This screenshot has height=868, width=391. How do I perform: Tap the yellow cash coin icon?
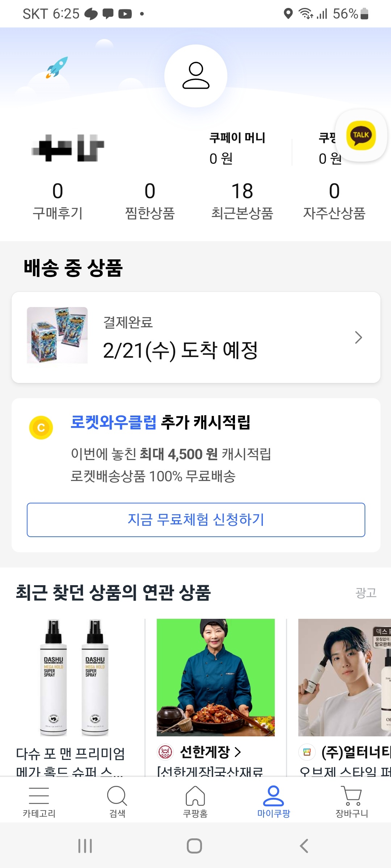(x=41, y=427)
